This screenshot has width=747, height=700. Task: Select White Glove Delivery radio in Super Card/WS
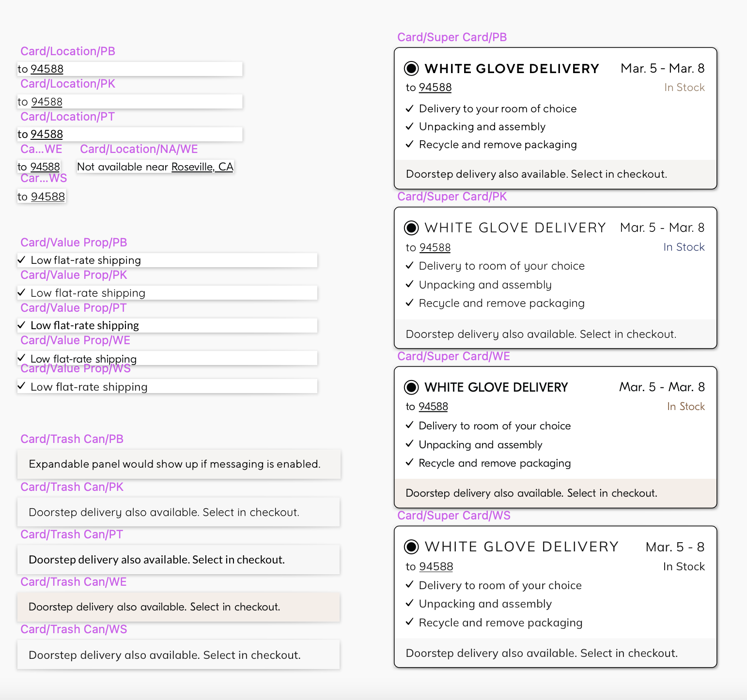click(x=411, y=547)
